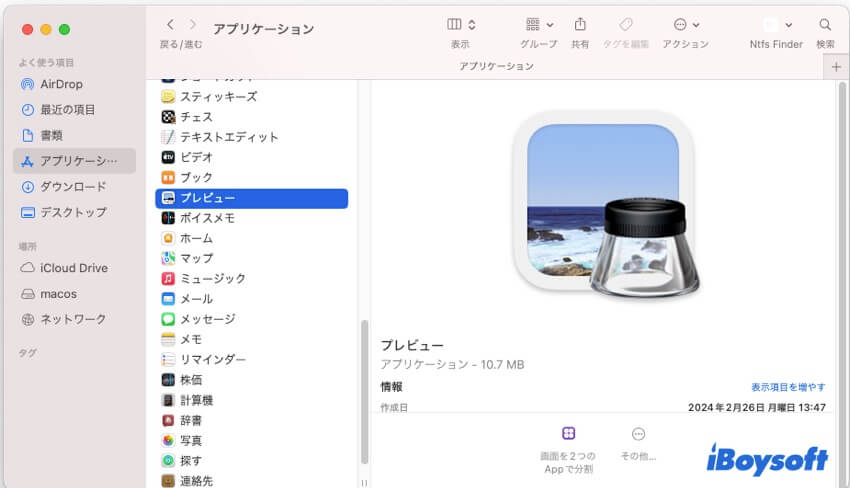Screen dimensions: 850x488
Task: Select ブック in the app list
Action: 252,177
